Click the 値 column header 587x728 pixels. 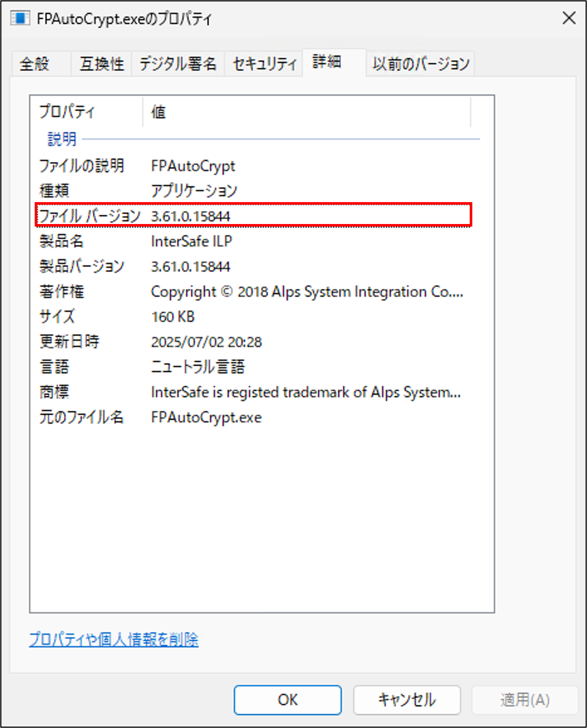point(159,111)
